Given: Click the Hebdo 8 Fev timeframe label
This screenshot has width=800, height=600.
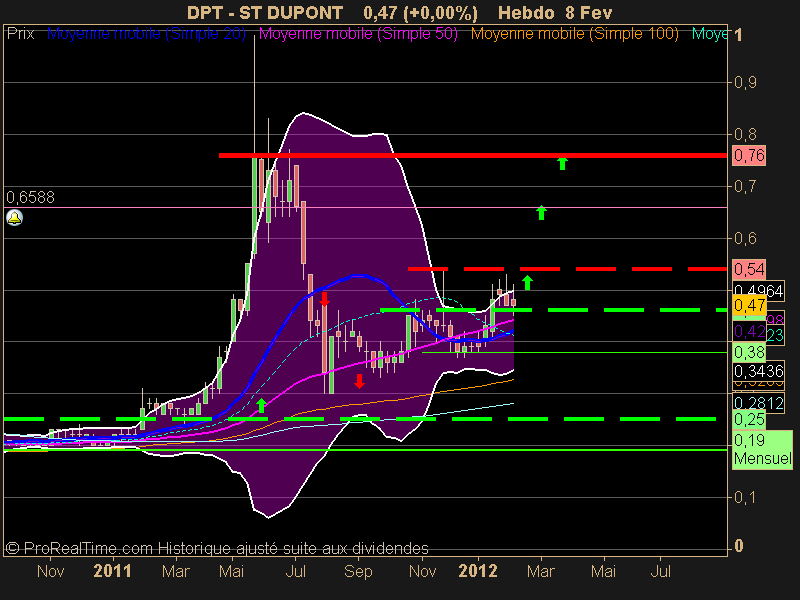Looking at the screenshot, I should (x=555, y=13).
